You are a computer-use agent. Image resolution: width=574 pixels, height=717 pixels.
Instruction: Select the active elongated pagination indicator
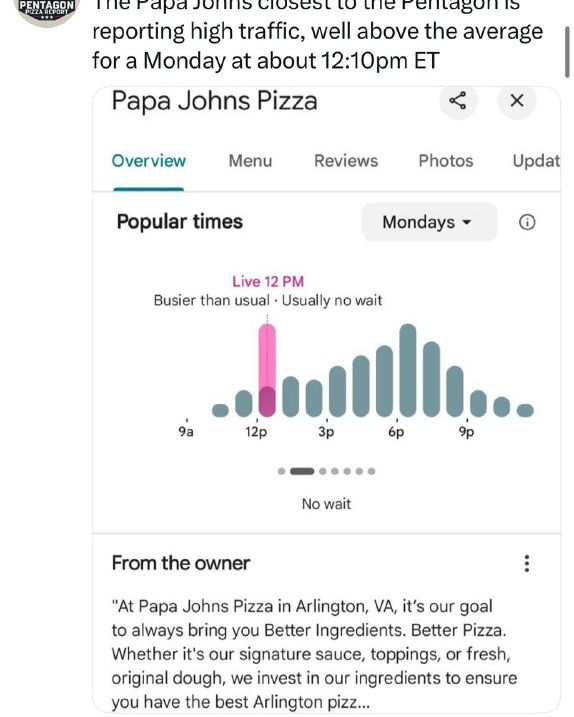pyautogui.click(x=302, y=471)
